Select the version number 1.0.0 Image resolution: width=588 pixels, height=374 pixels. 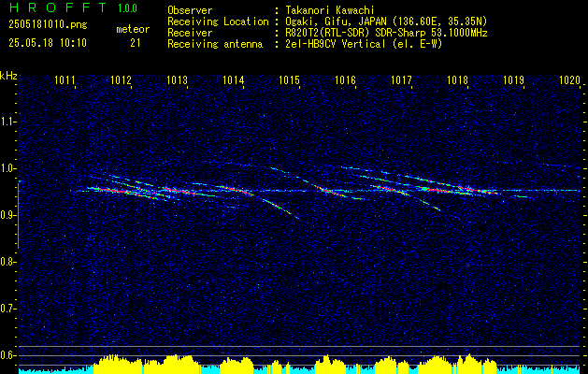point(127,8)
